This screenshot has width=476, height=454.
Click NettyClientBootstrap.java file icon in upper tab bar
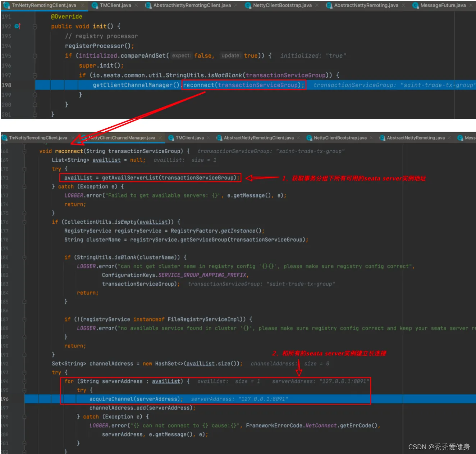click(x=248, y=5)
